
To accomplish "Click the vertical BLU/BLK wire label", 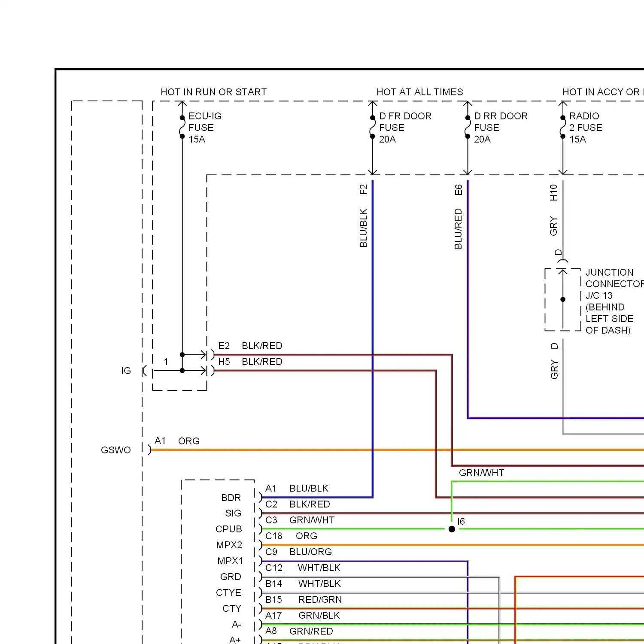I will coord(363,228).
